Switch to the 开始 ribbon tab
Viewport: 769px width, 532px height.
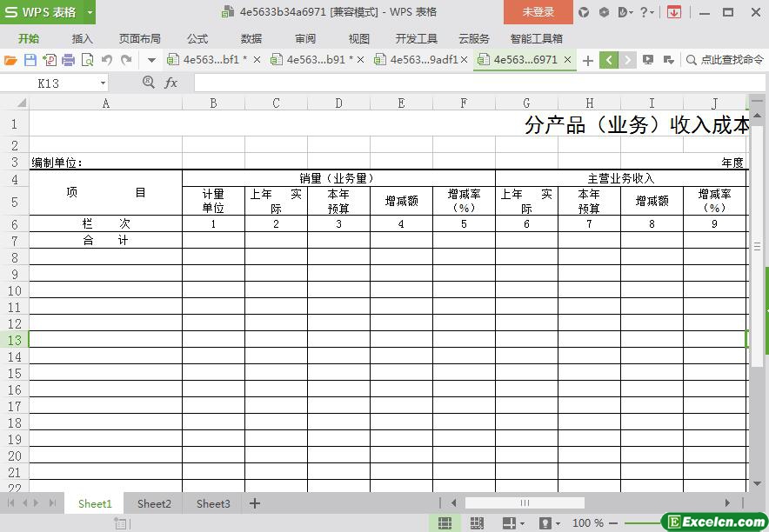click(x=29, y=39)
